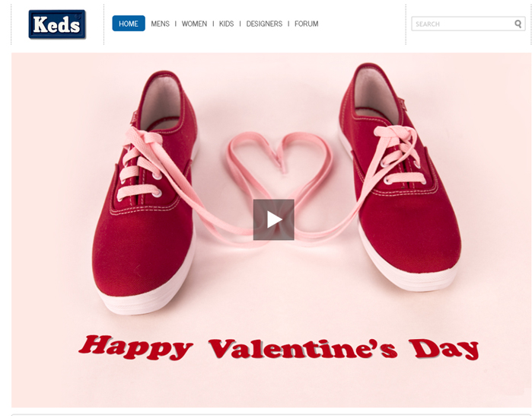Click the right shoe's pink lace knot
Screen dimensions: 532x416
pyautogui.click(x=395, y=135)
